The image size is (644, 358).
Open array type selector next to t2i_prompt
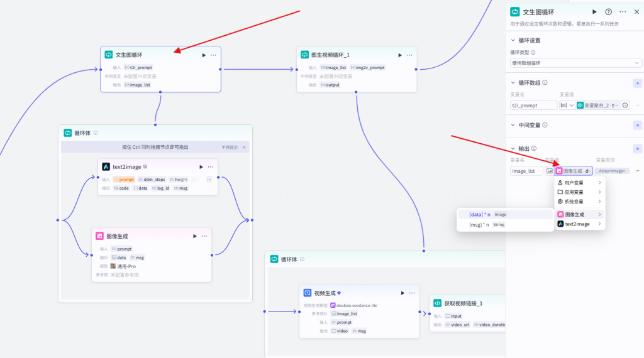point(567,106)
